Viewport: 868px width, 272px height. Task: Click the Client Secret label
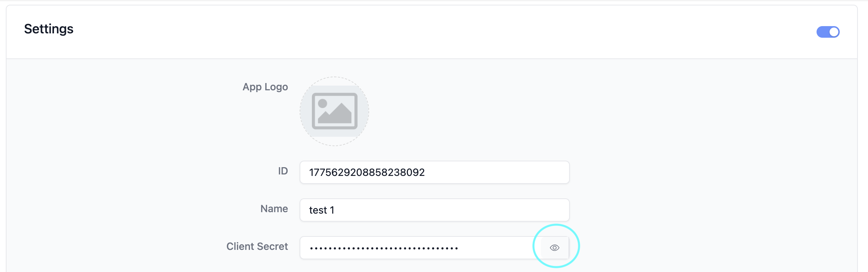[257, 246]
